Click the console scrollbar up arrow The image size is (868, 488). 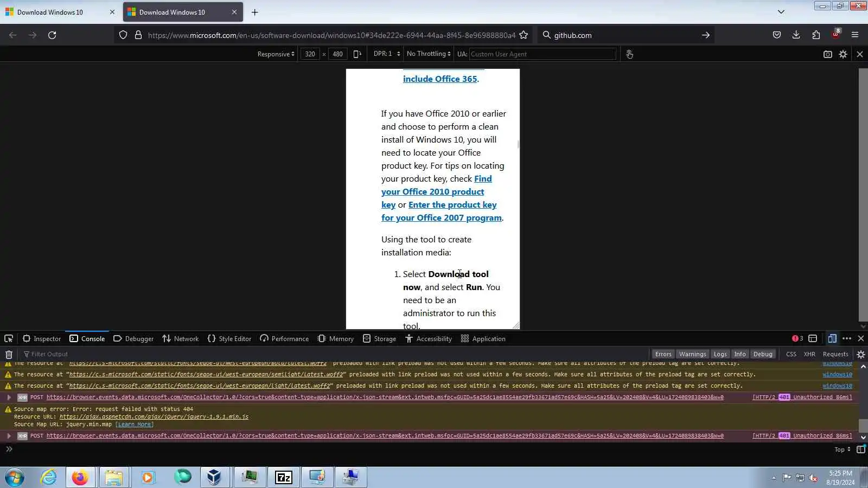[863, 367]
